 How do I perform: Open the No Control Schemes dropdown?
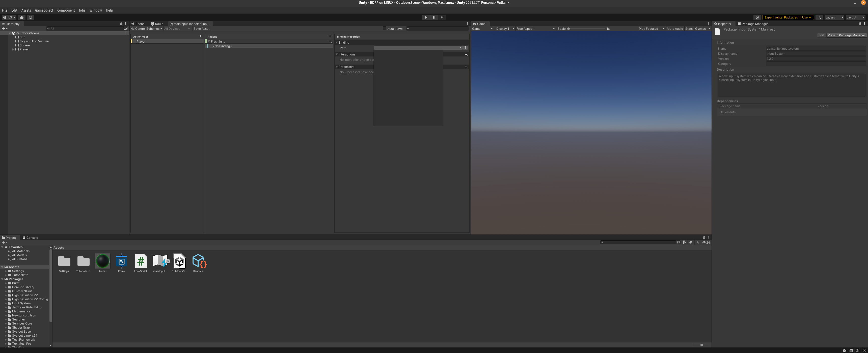[146, 29]
